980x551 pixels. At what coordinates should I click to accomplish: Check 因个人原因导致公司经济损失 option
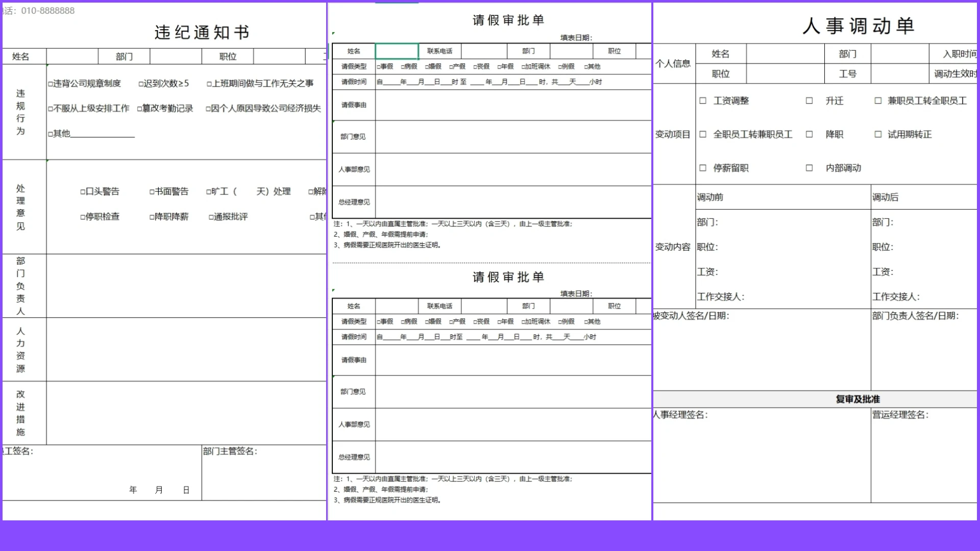(x=208, y=109)
